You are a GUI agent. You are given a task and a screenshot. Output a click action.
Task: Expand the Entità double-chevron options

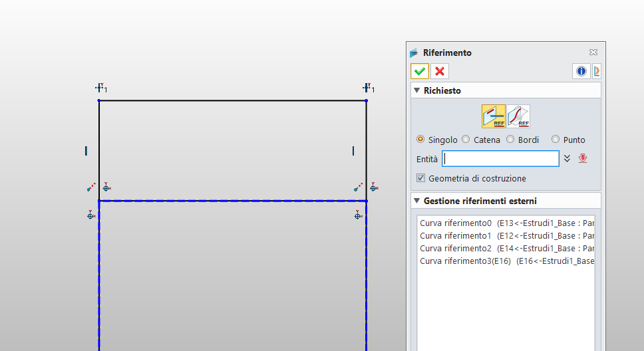567,158
